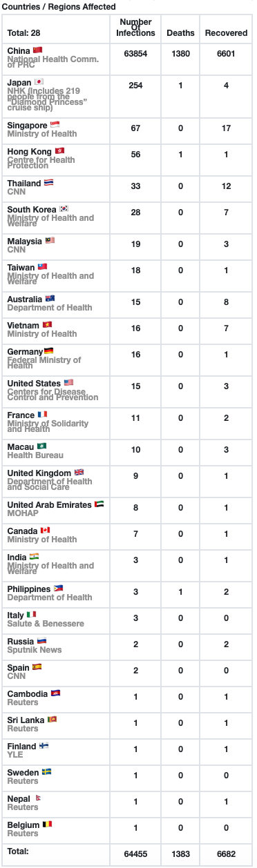Select the Number Of Infections column header
The image size is (257, 868).
tap(136, 28)
